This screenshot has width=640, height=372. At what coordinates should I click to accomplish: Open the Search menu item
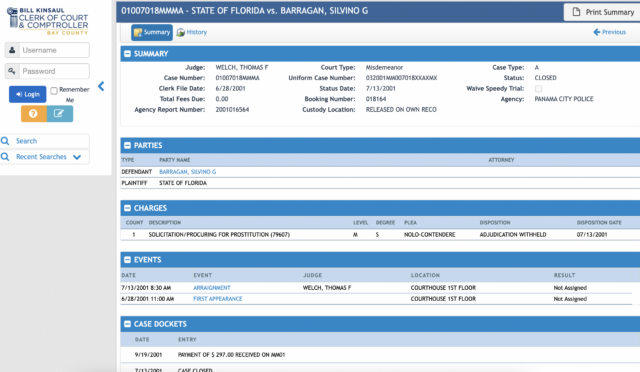(27, 141)
